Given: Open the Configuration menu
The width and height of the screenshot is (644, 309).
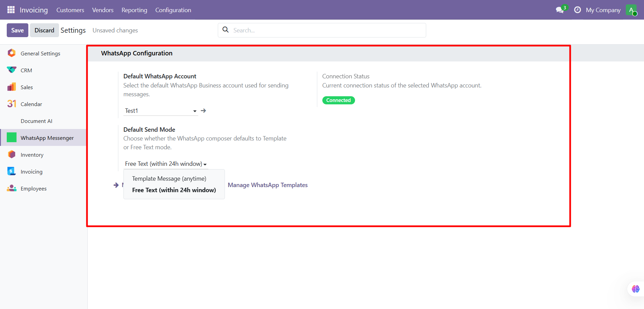Looking at the screenshot, I should coord(173,10).
